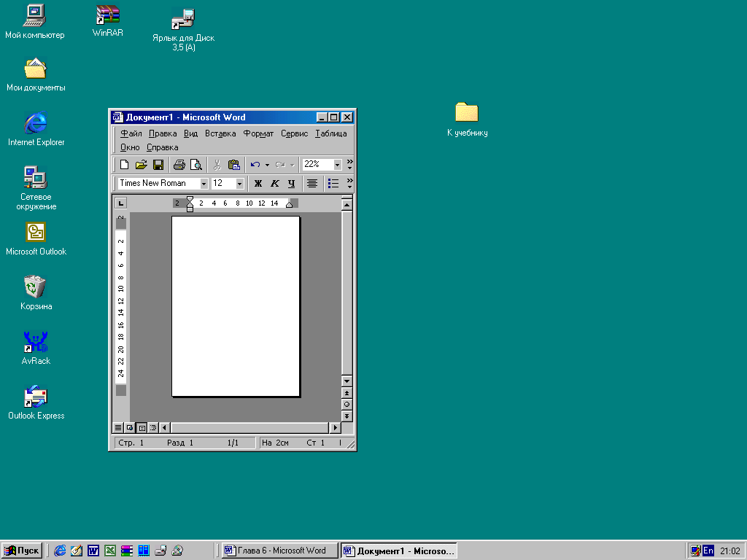747x560 pixels.
Task: Expand more Formatting toolbar buttons chevron
Action: click(349, 183)
